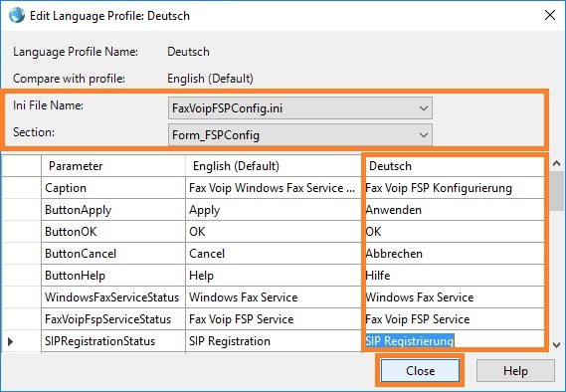Screen dimensions: 566x392
Task: Select the Hilfe translation cell
Action: pos(453,276)
